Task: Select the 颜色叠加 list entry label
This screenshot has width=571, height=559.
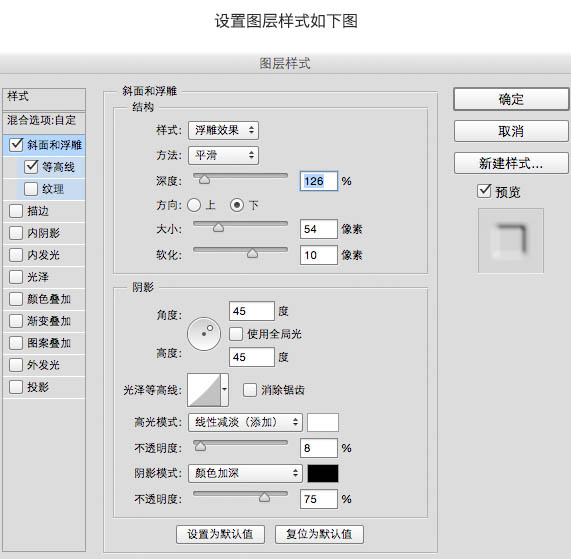Action: [x=49, y=299]
